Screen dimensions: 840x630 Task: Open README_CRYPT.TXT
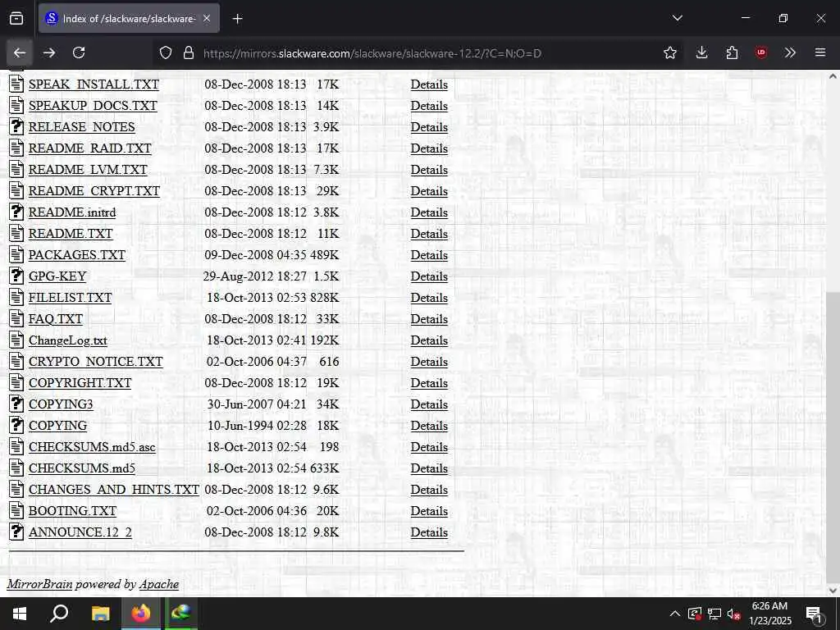(94, 191)
